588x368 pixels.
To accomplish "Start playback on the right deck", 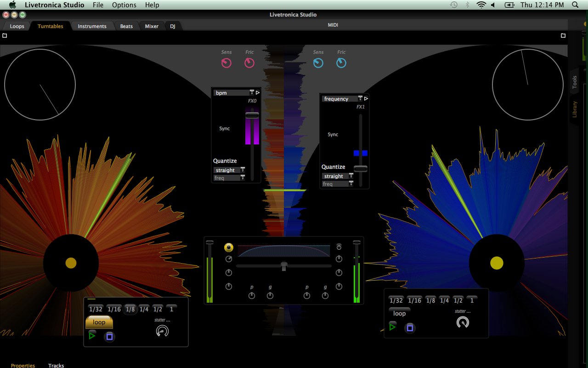I will coord(392,327).
